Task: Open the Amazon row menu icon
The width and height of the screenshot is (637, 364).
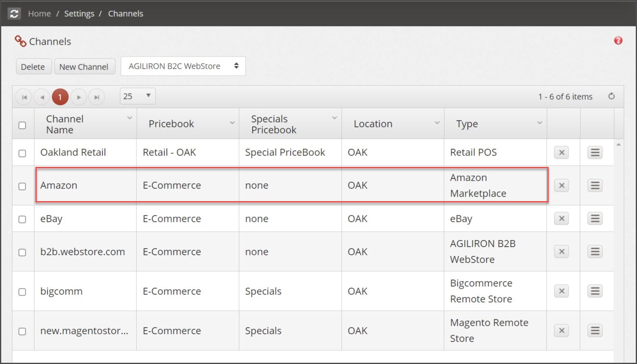Action: (595, 186)
